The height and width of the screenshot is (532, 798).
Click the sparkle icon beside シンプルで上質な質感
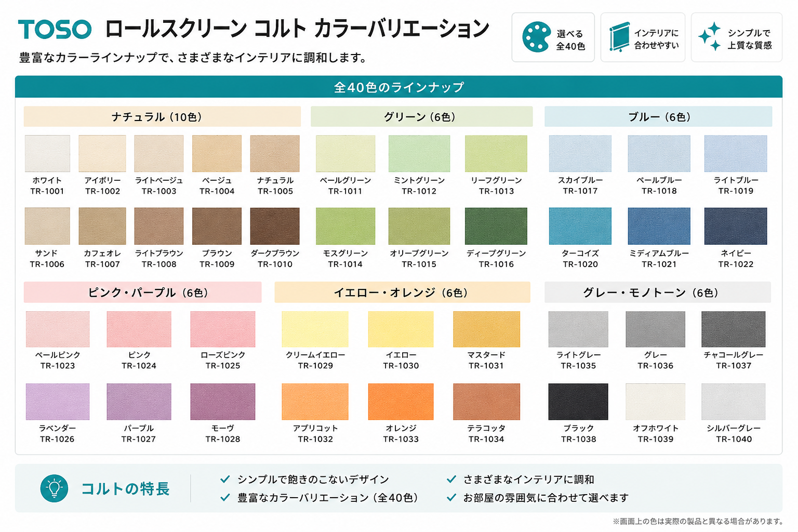(x=710, y=36)
